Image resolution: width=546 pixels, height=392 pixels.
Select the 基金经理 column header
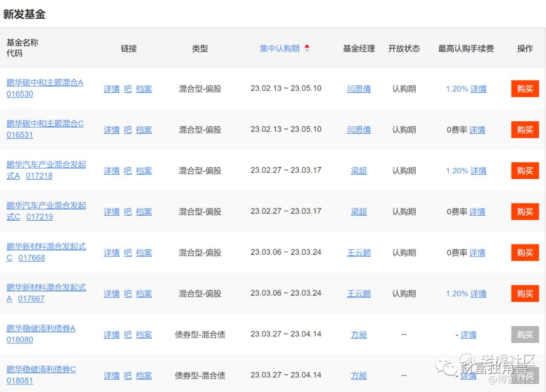click(x=358, y=48)
